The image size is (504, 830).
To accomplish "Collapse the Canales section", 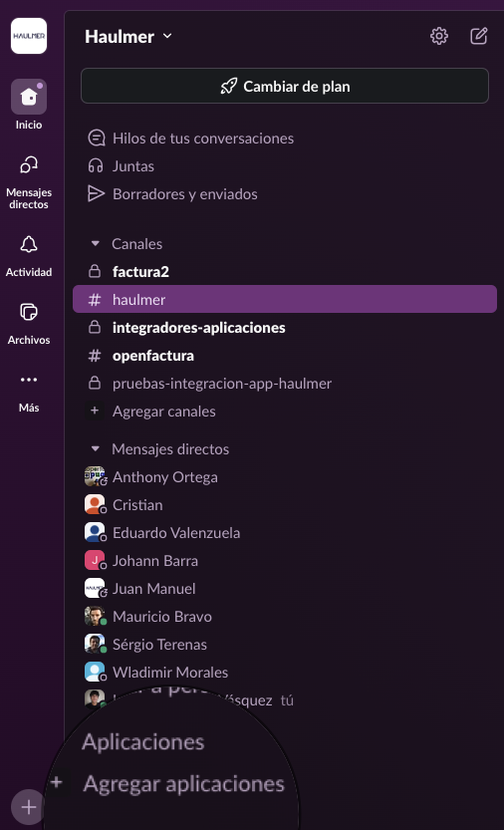I will coord(96,244).
